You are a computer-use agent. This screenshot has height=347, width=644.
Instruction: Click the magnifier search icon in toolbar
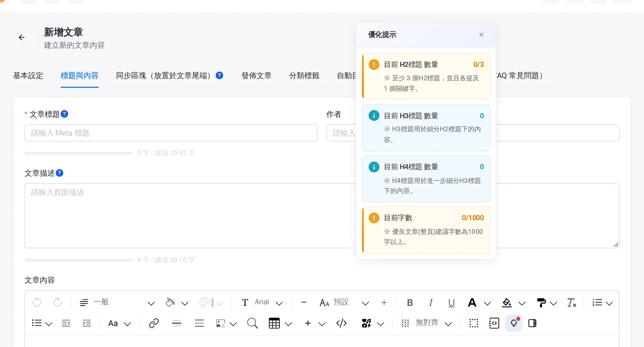(252, 323)
